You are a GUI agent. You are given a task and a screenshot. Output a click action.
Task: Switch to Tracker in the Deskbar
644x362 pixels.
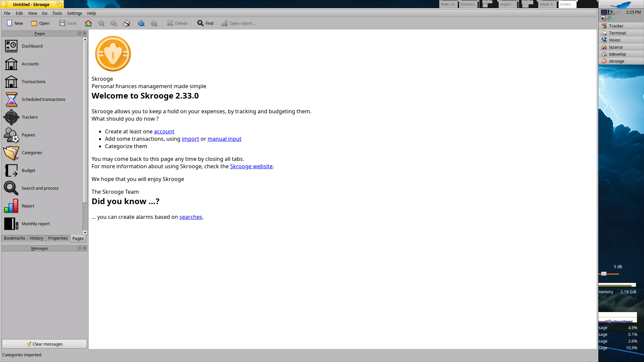point(621,26)
